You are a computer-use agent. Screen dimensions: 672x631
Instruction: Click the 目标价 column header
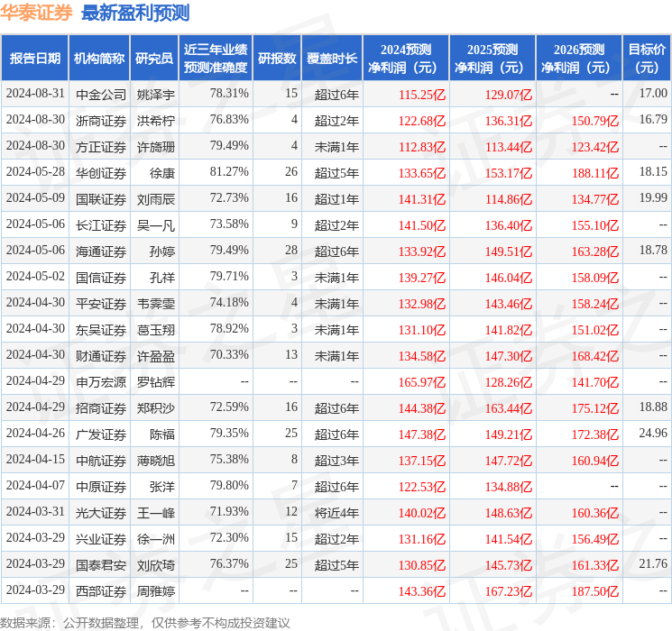tap(647, 58)
